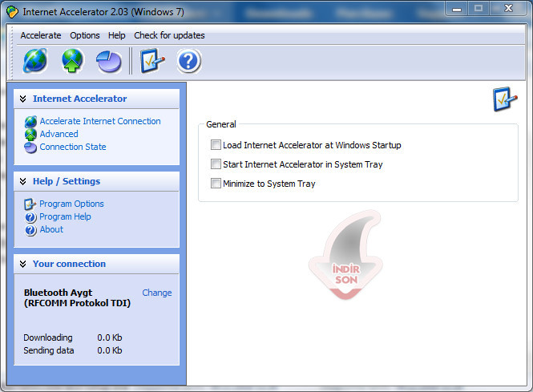Click the blue question mark Help toolbar icon

point(188,61)
